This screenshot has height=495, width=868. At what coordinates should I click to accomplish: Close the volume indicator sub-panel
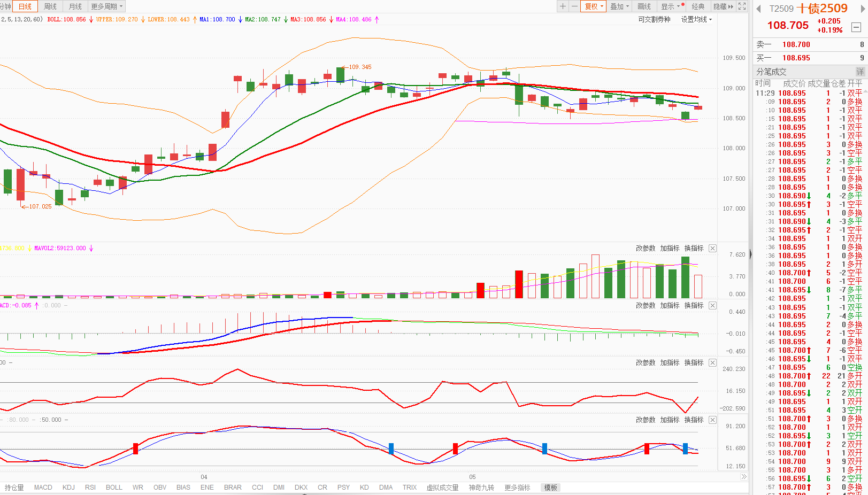point(712,248)
